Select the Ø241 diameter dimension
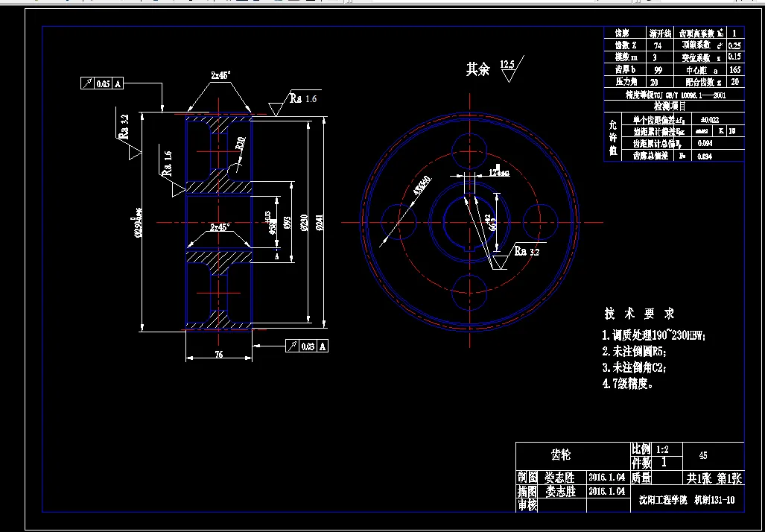Image resolution: width=765 pixels, height=532 pixels. (x=320, y=223)
